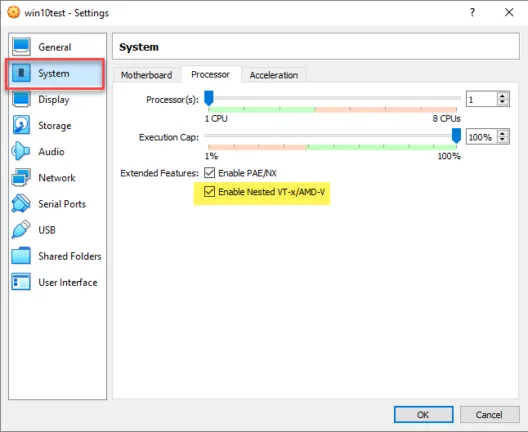Select the Display label in sidebar
This screenshot has width=528, height=432.
pyautogui.click(x=54, y=100)
